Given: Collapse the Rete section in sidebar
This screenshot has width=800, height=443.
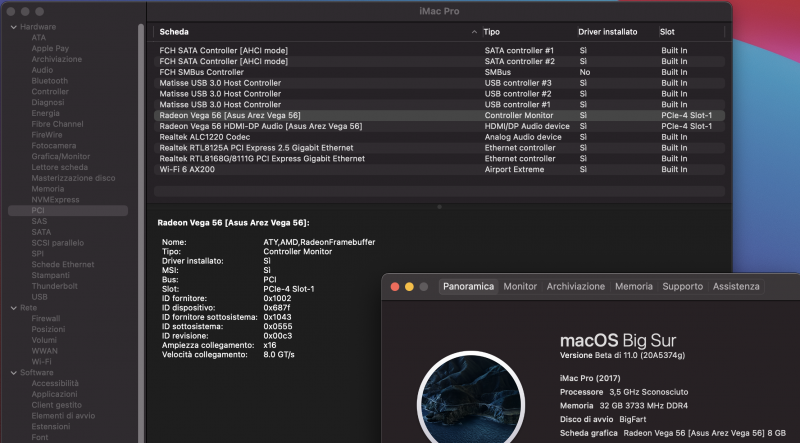Looking at the screenshot, I should pos(14,308).
